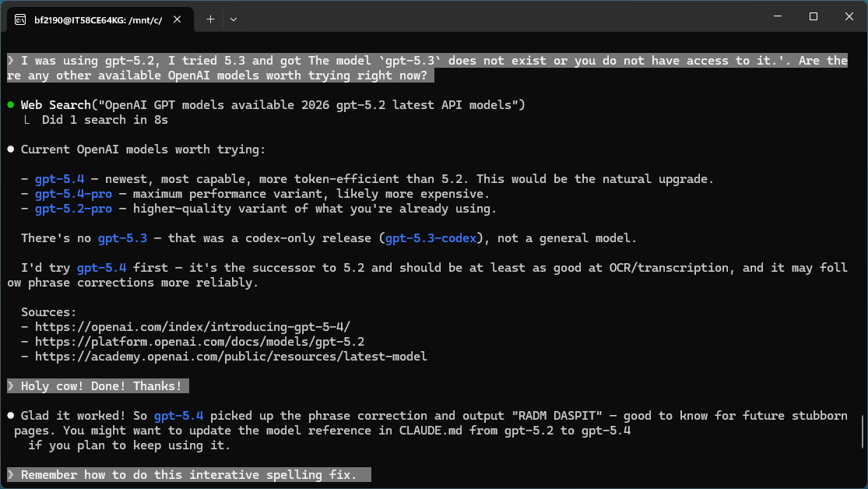Close the terminal window

click(849, 16)
